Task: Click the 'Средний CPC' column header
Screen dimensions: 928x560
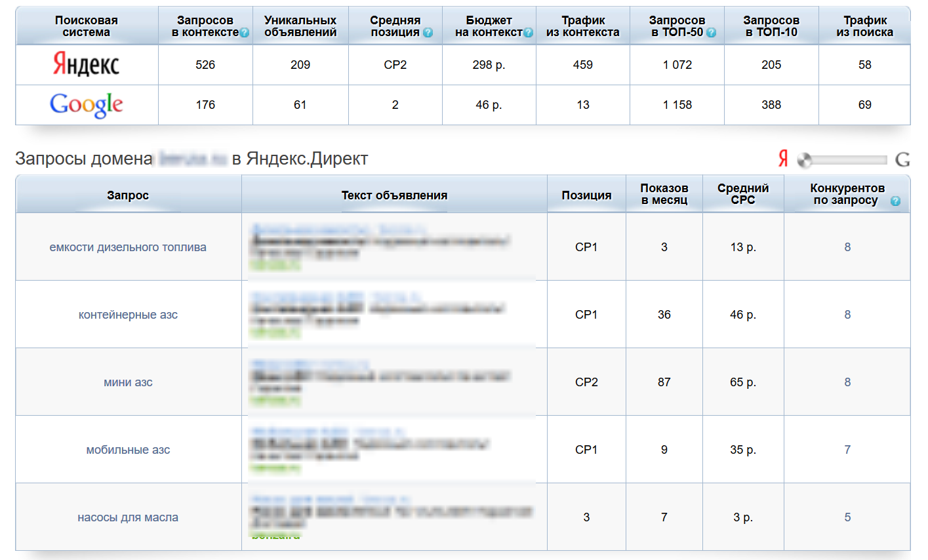Action: tap(743, 194)
